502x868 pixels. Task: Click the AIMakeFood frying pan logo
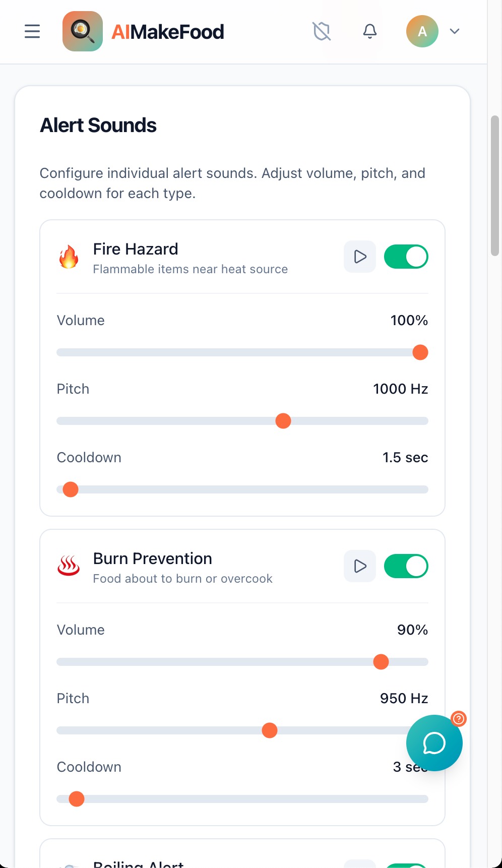(x=83, y=31)
